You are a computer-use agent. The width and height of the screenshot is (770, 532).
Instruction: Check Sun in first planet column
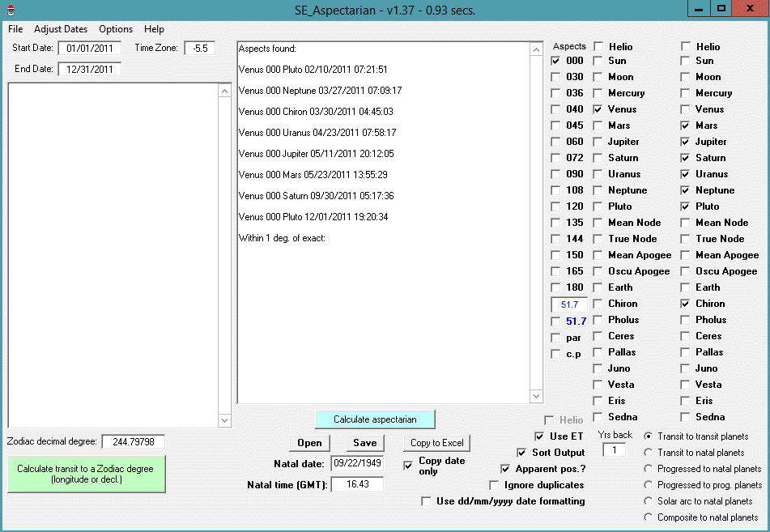598,61
